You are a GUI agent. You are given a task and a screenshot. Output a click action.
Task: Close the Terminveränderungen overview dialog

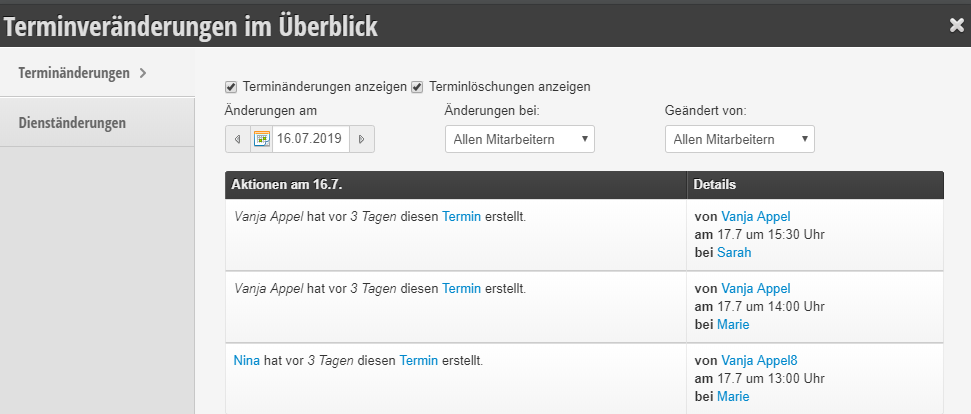(957, 25)
